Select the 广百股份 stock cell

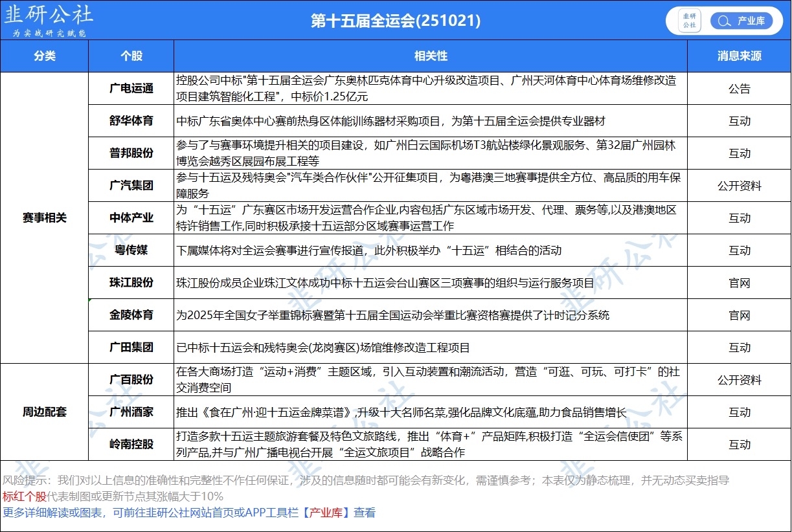tap(131, 380)
